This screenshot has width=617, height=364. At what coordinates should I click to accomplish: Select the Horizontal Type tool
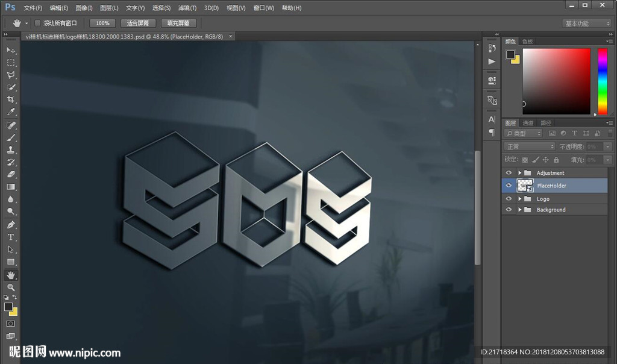click(x=11, y=237)
